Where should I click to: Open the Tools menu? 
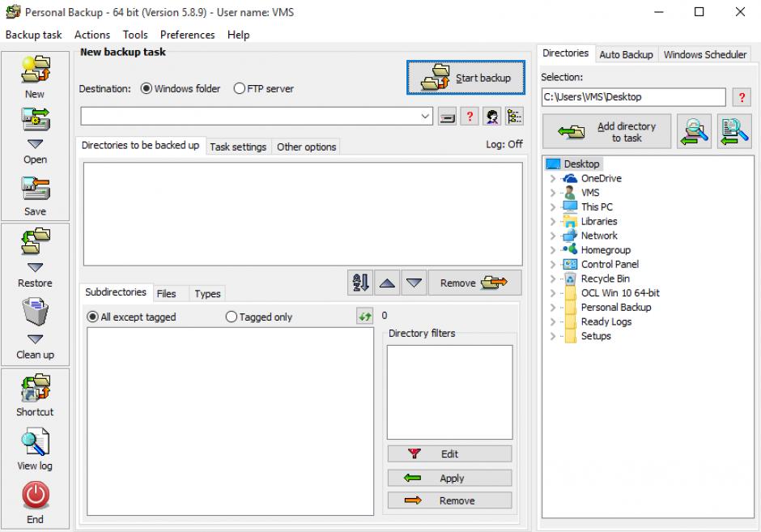pos(135,35)
